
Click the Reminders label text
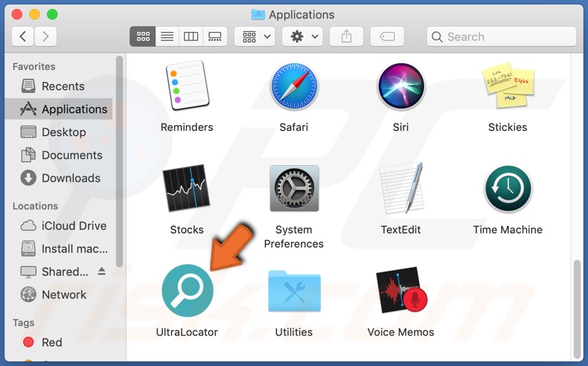coord(187,127)
